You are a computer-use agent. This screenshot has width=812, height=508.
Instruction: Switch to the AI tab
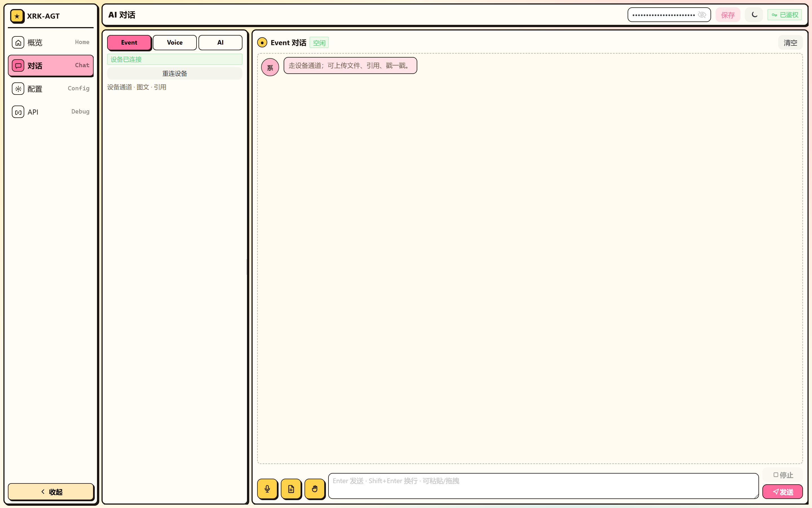pyautogui.click(x=220, y=43)
